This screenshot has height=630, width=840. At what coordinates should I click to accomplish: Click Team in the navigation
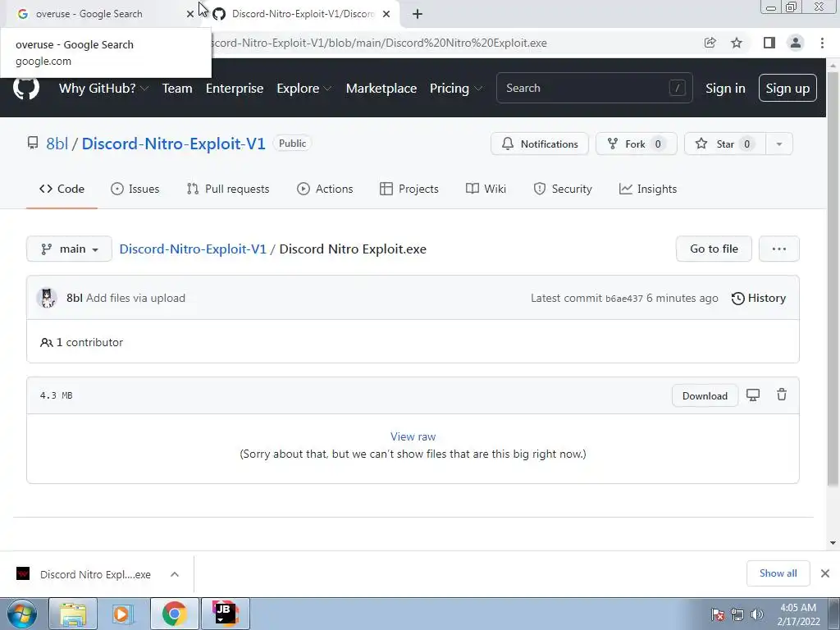point(177,89)
